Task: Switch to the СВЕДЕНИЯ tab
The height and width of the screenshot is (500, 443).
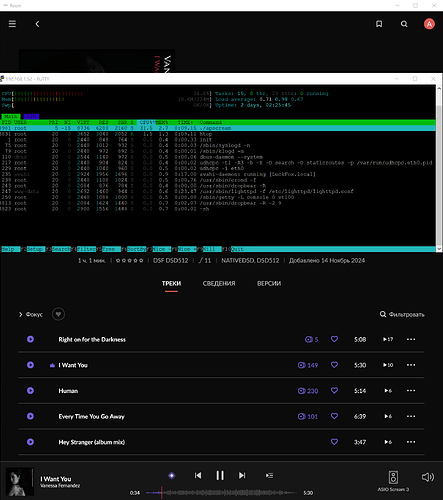Action: [219, 283]
